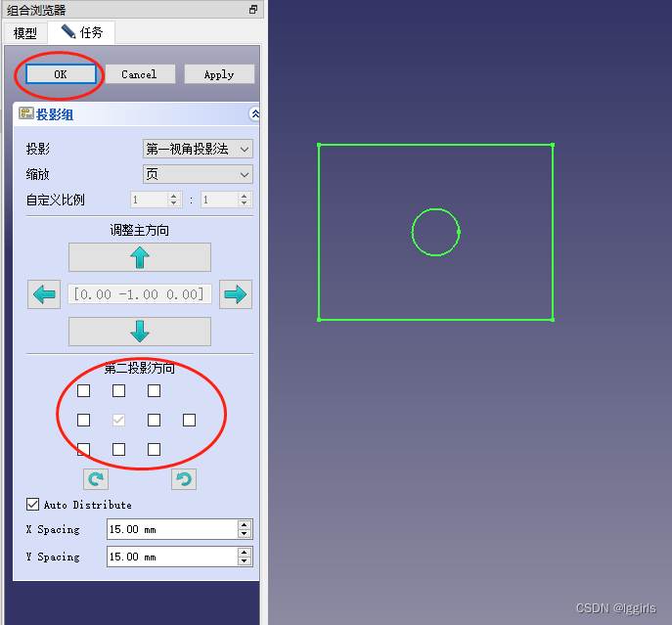Increase Y Spacing with up spinner

[245, 552]
